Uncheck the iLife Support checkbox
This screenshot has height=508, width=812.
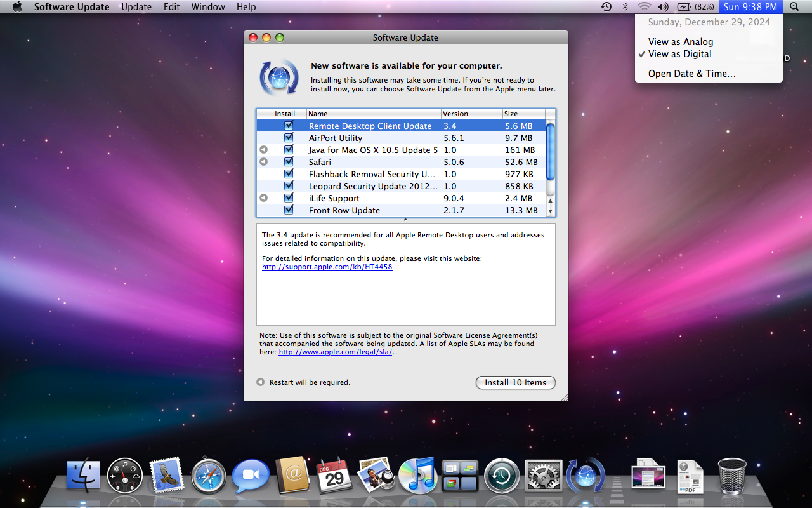click(x=289, y=197)
